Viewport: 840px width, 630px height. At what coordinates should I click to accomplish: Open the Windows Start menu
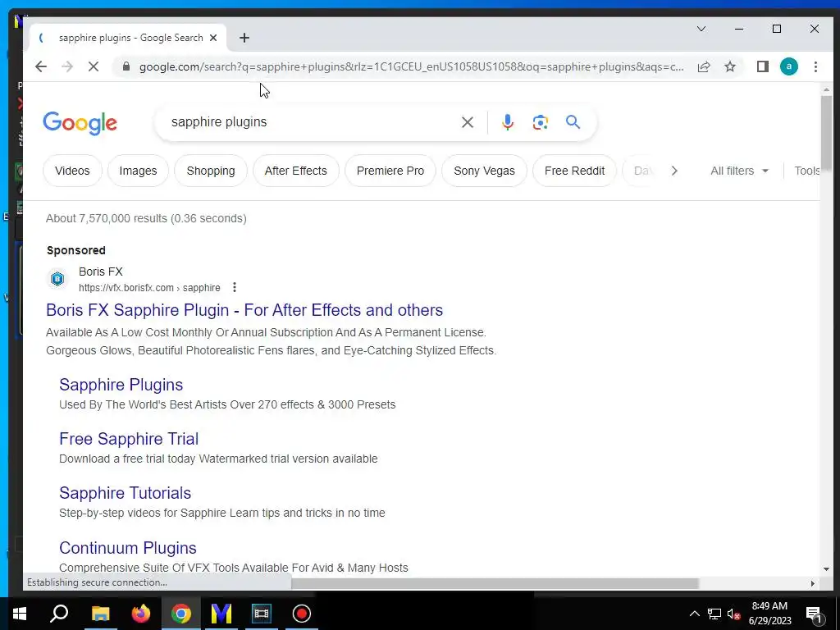20,614
